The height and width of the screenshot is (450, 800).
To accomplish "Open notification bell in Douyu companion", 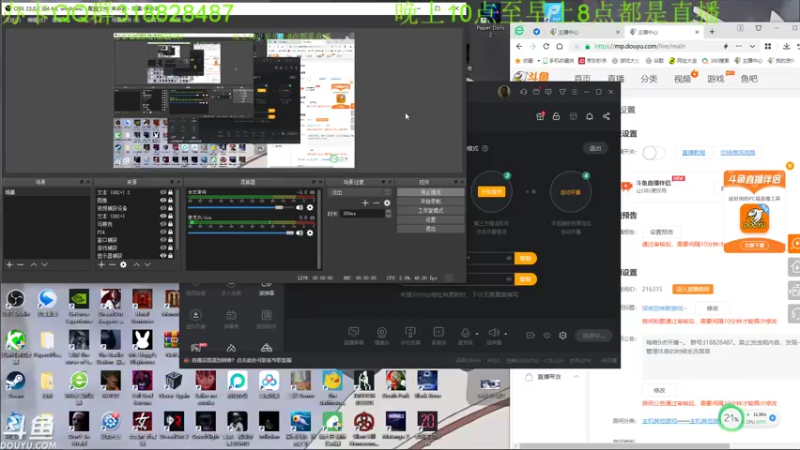I will coord(589,116).
